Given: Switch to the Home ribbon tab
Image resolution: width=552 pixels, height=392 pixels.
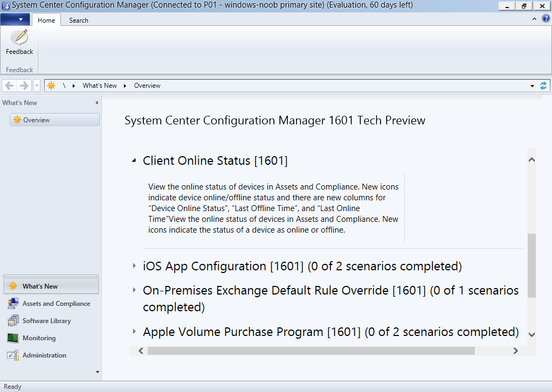Looking at the screenshot, I should [46, 20].
